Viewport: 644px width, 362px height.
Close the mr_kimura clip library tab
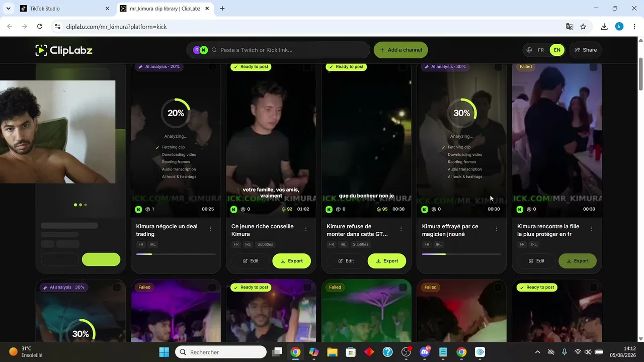click(x=207, y=9)
